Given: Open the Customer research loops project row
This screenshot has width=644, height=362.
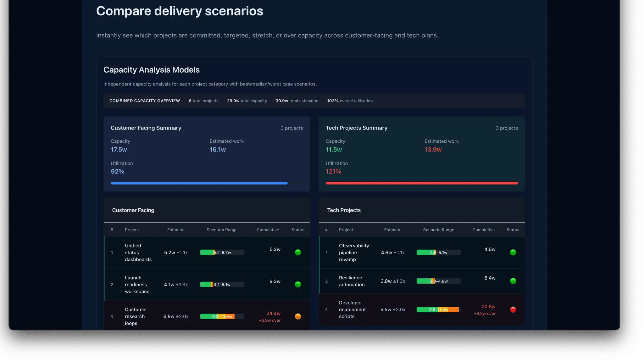Looking at the screenshot, I should tap(207, 315).
